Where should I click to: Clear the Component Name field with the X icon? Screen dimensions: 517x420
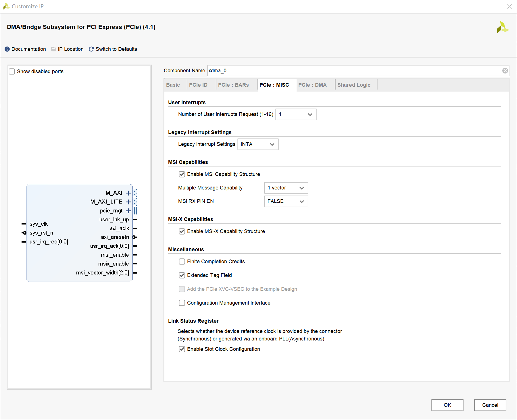tap(505, 71)
